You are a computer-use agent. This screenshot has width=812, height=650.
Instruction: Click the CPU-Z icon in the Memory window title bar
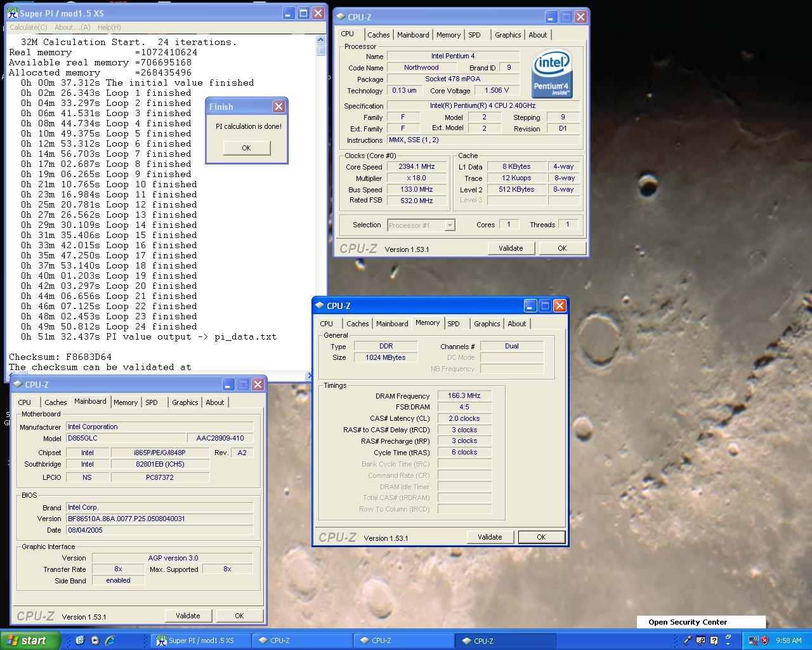320,306
